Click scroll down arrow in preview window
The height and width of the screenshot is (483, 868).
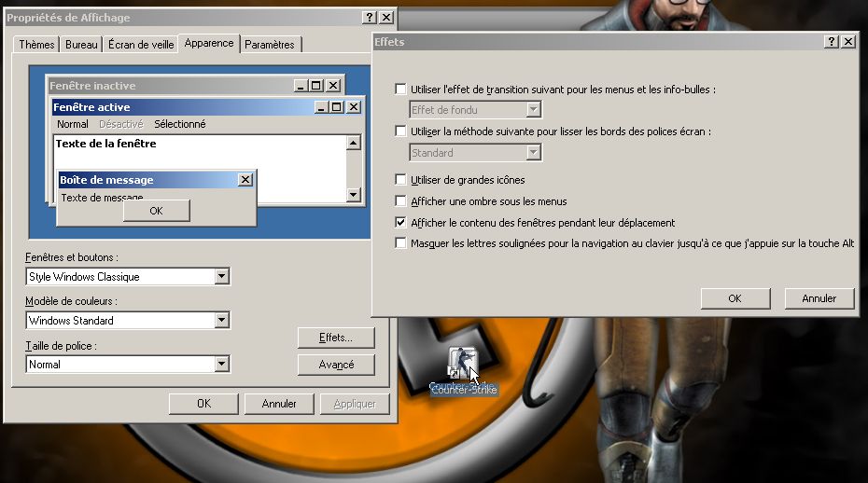[353, 195]
